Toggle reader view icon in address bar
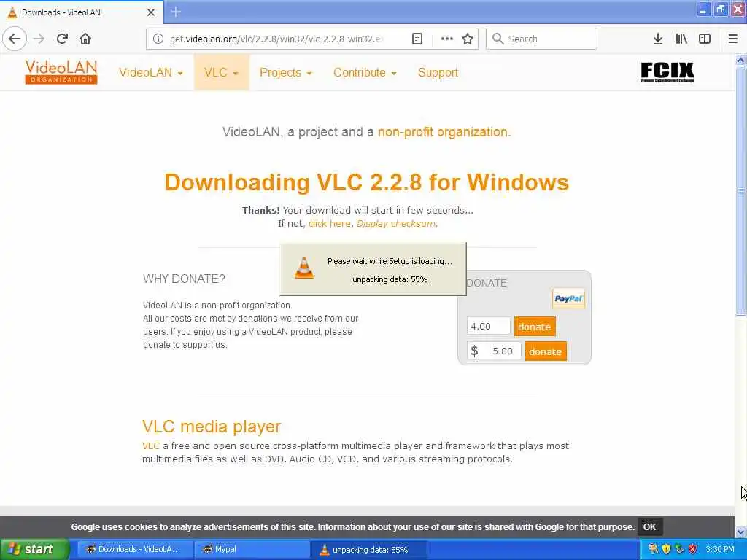This screenshot has height=560, width=747. pos(417,39)
